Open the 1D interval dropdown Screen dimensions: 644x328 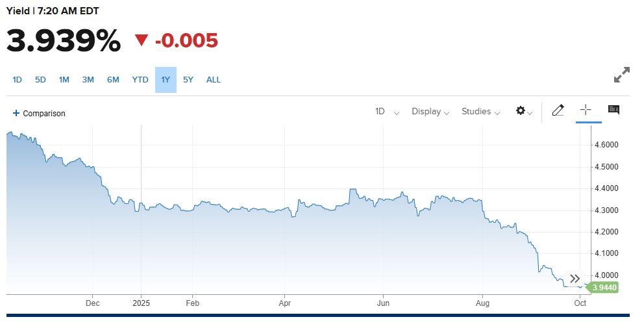click(x=387, y=111)
